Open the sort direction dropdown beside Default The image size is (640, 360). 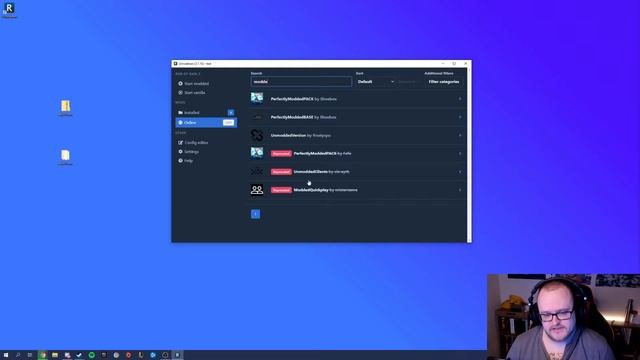(407, 82)
